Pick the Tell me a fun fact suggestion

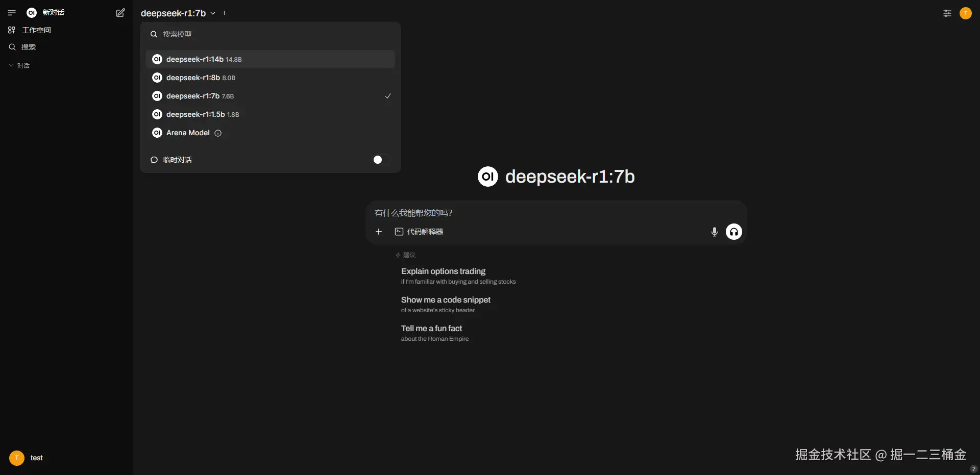click(x=435, y=333)
